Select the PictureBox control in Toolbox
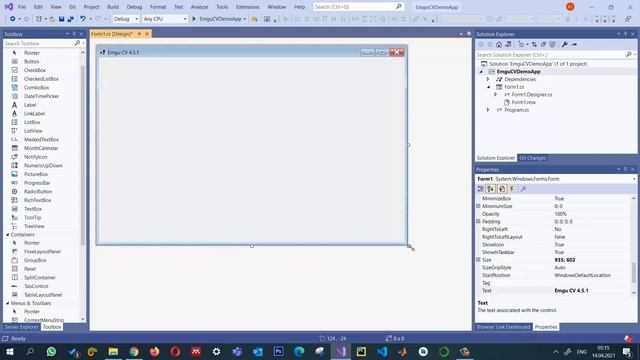Image resolution: width=640 pixels, height=360 pixels. click(x=36, y=174)
